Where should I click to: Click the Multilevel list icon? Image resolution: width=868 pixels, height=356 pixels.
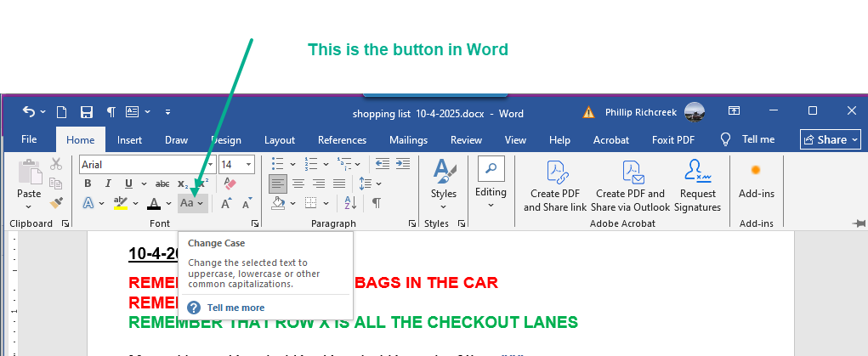[343, 165]
